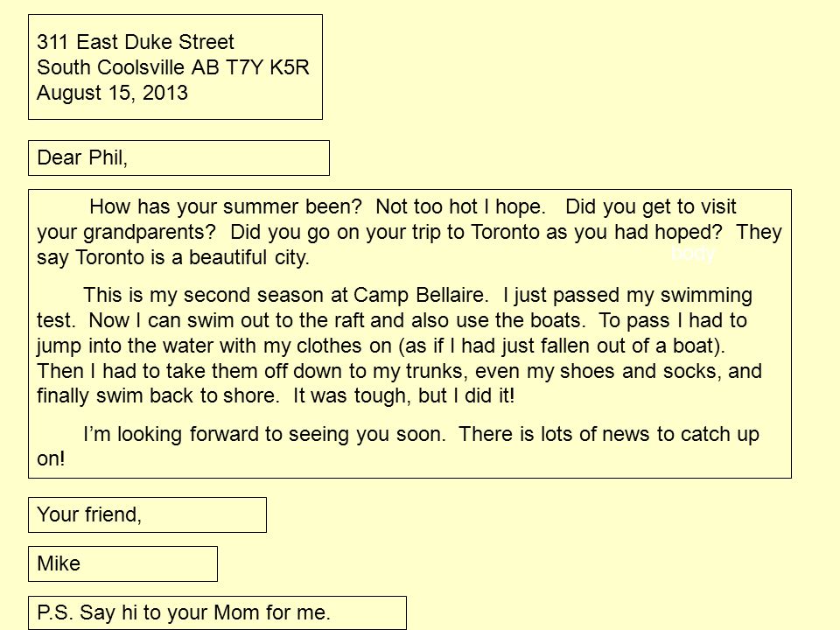Screen dimensions: 840x630
Task: Select the 'Your friend,' closing box
Action: click(x=147, y=514)
